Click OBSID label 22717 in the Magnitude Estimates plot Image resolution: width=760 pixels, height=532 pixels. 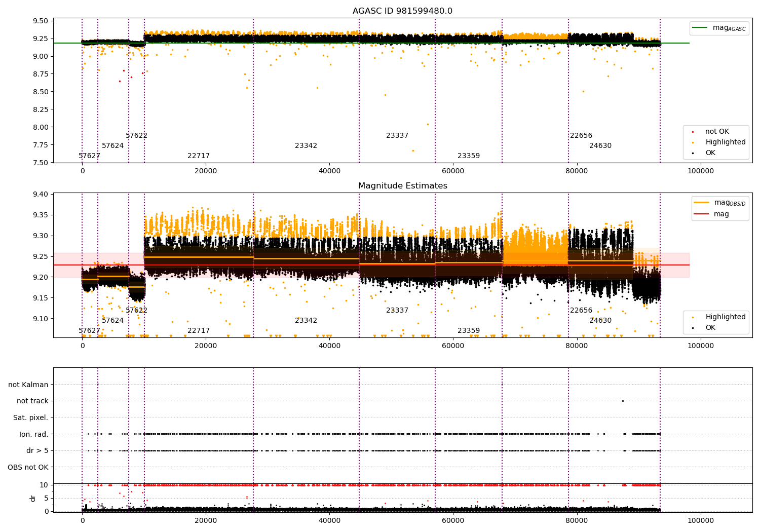point(199,331)
